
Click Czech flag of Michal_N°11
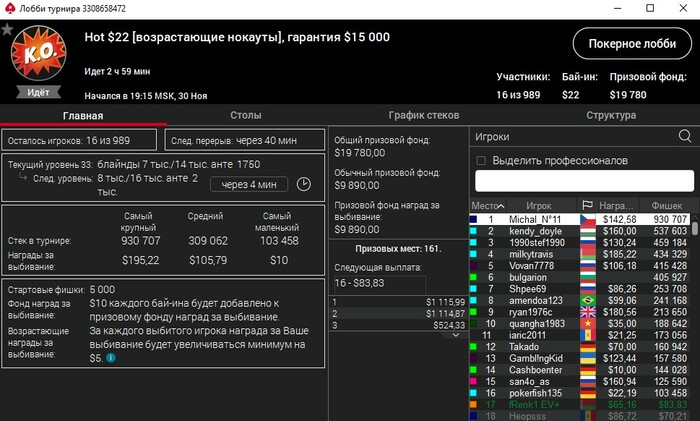point(588,219)
